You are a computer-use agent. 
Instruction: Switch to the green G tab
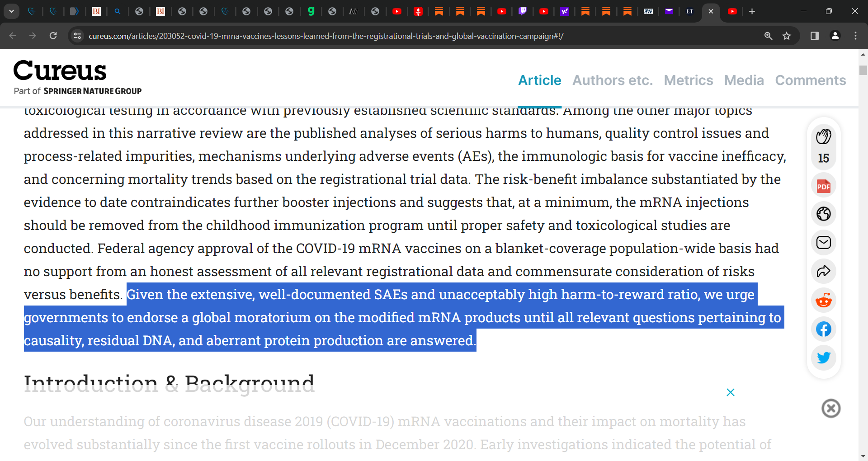(x=311, y=11)
